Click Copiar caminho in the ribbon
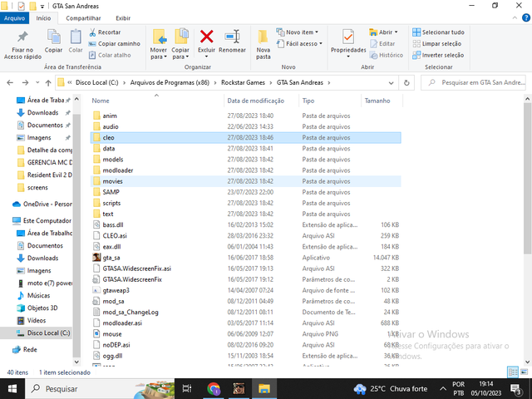This screenshot has height=399, width=532. (115, 44)
